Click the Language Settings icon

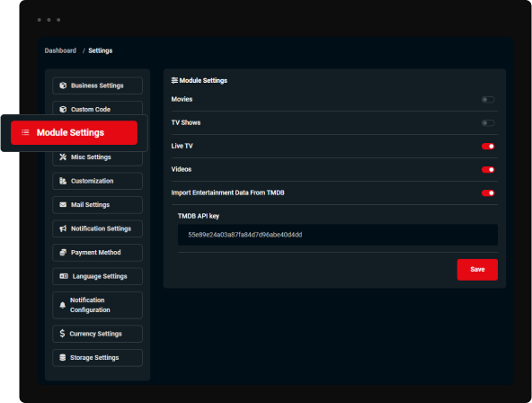64,276
